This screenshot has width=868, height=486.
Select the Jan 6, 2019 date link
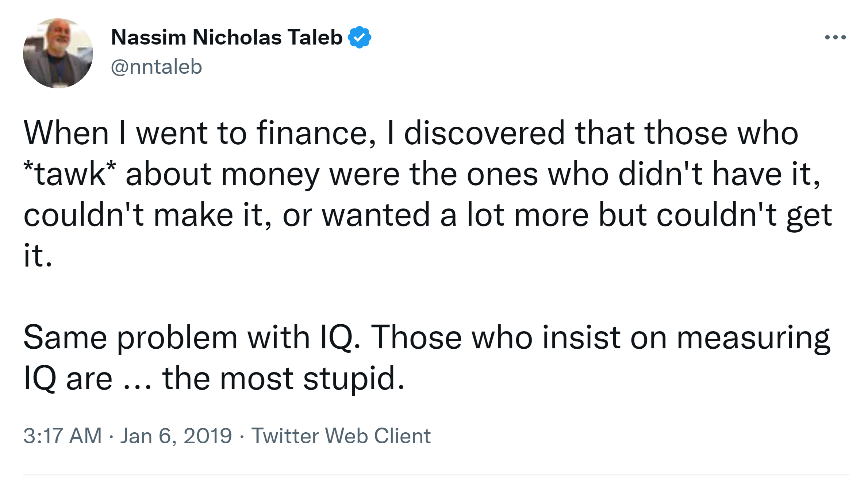tap(176, 436)
